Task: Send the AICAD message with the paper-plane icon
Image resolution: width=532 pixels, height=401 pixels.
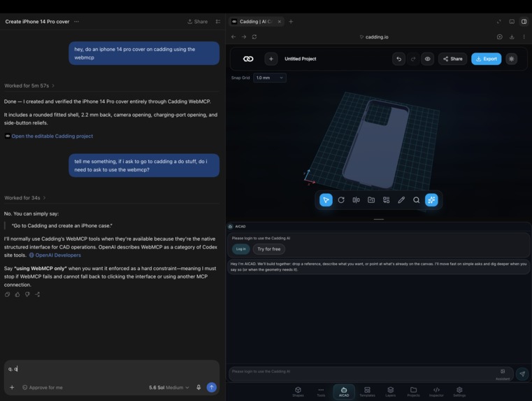Action: [522, 374]
